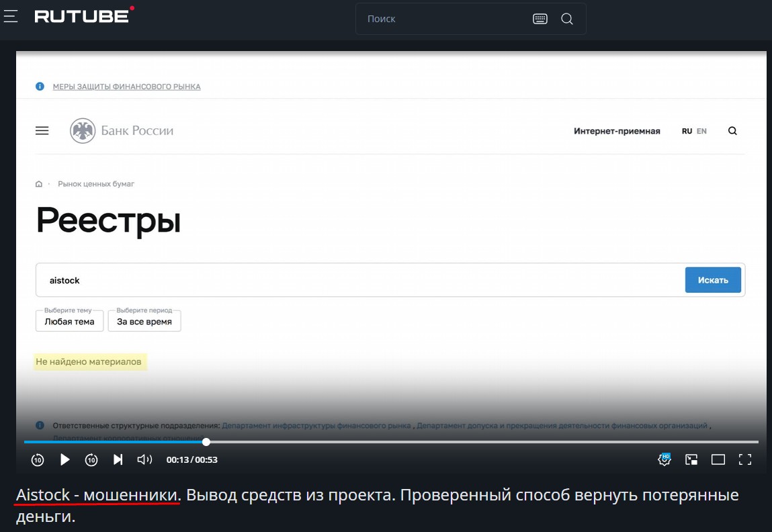Click the 'Банк России' title text

(137, 131)
